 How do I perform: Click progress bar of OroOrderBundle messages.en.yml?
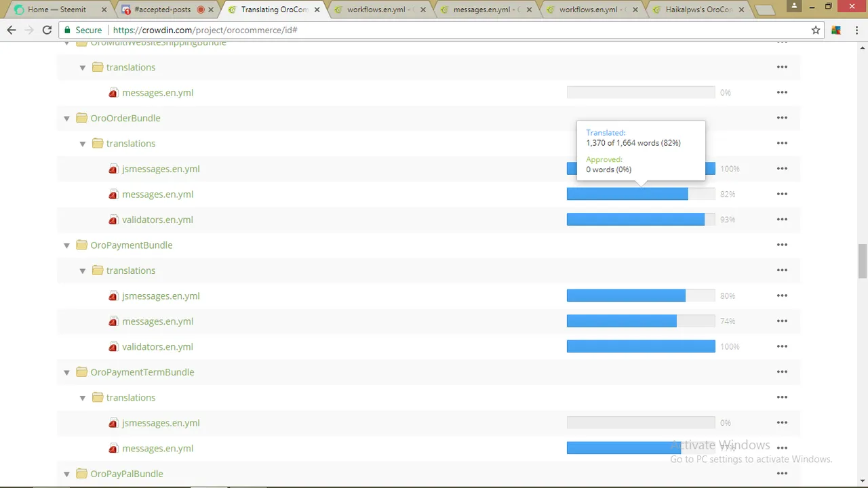click(641, 194)
